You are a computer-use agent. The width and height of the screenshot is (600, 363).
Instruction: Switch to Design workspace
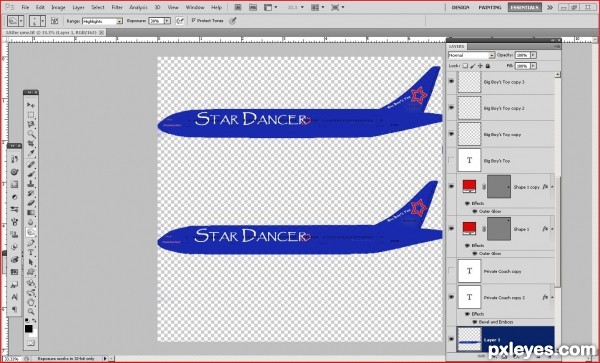point(460,7)
